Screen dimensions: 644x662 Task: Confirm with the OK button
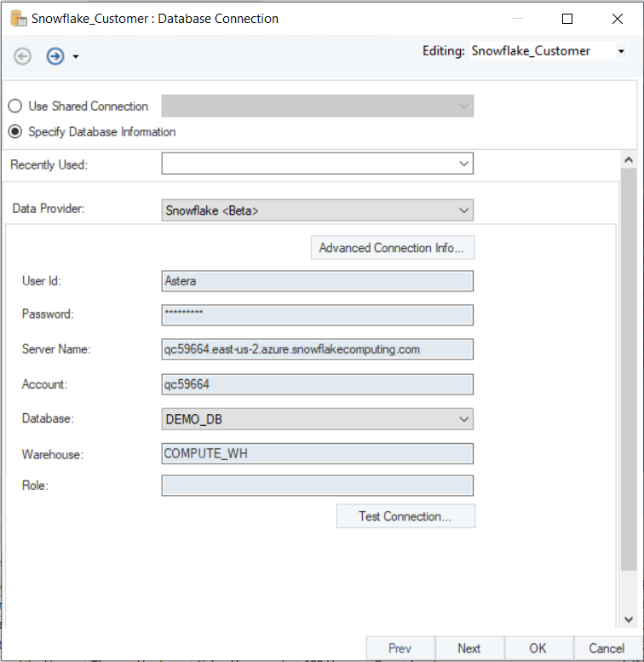[x=538, y=648]
